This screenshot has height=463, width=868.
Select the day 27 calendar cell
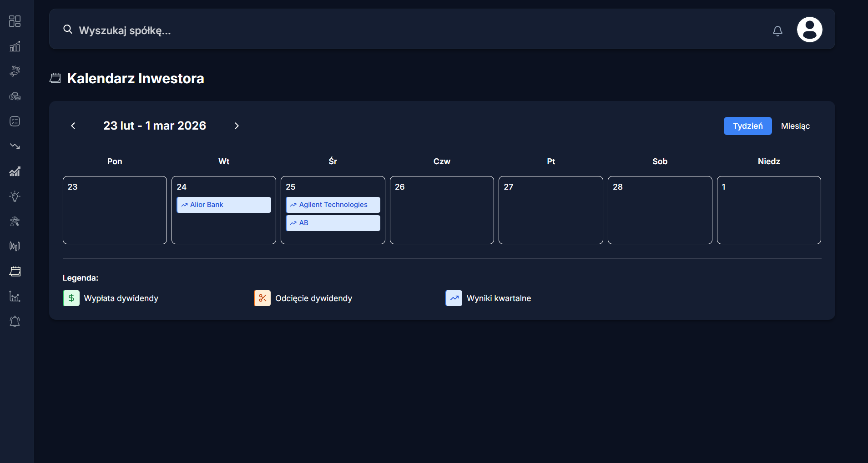click(550, 214)
